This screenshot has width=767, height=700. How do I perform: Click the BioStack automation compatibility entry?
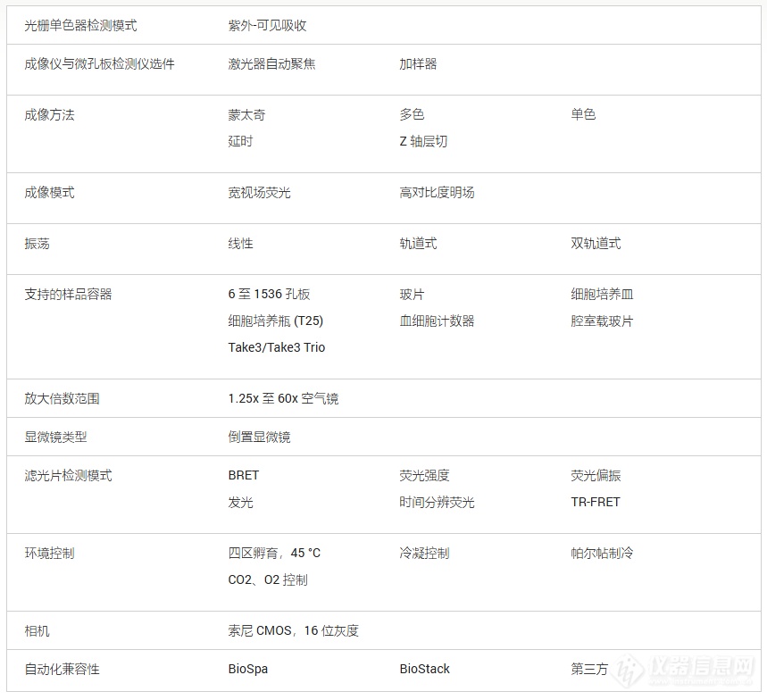coord(424,670)
